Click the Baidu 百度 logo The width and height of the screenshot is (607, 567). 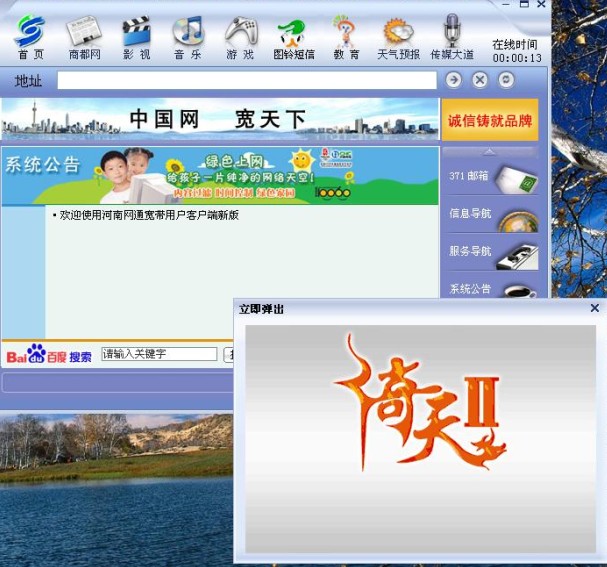(37, 354)
